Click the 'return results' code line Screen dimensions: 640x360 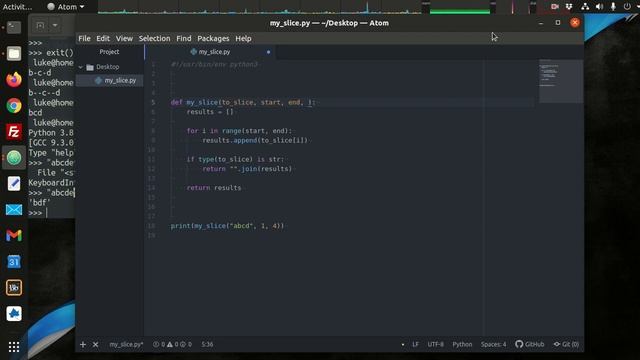click(x=214, y=188)
